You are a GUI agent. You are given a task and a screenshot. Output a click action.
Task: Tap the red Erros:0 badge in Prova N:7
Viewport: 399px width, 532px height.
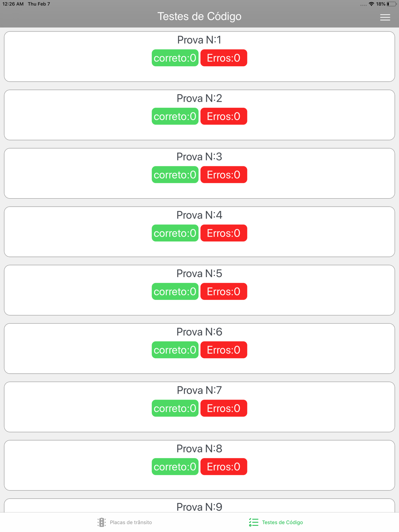point(224,408)
